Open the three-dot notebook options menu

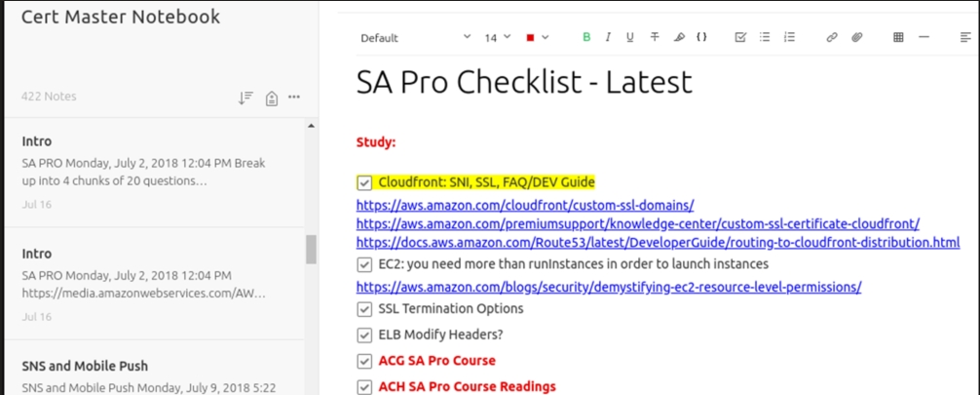(294, 97)
